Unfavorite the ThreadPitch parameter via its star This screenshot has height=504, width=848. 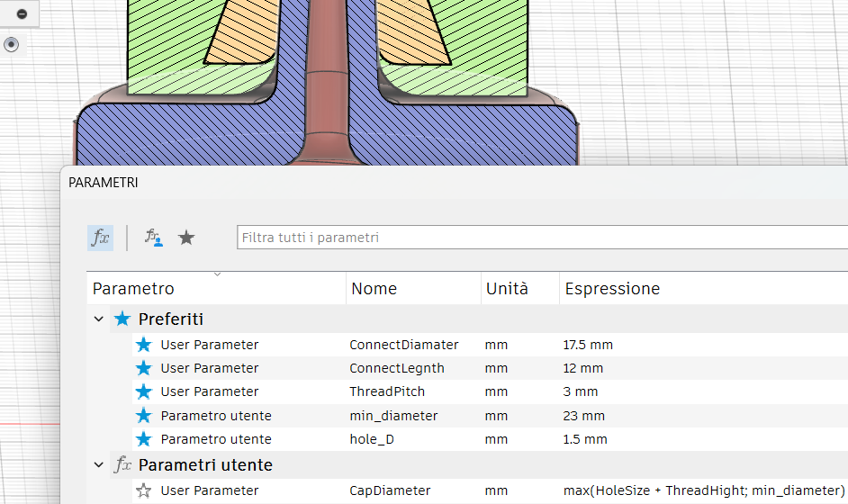143,391
